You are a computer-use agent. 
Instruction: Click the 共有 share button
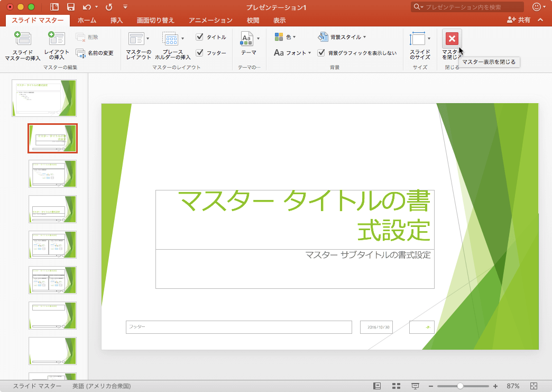(518, 20)
